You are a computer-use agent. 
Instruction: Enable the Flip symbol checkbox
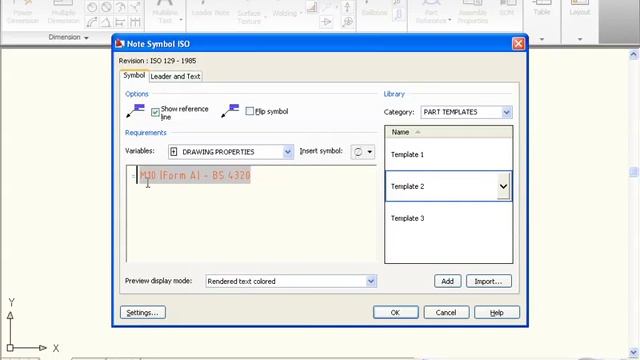point(249,111)
